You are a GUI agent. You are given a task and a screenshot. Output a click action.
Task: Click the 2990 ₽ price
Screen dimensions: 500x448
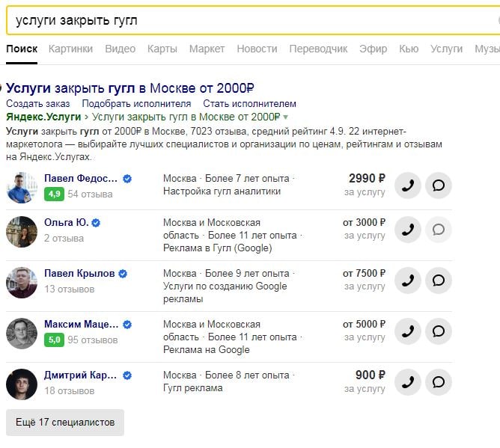(367, 179)
